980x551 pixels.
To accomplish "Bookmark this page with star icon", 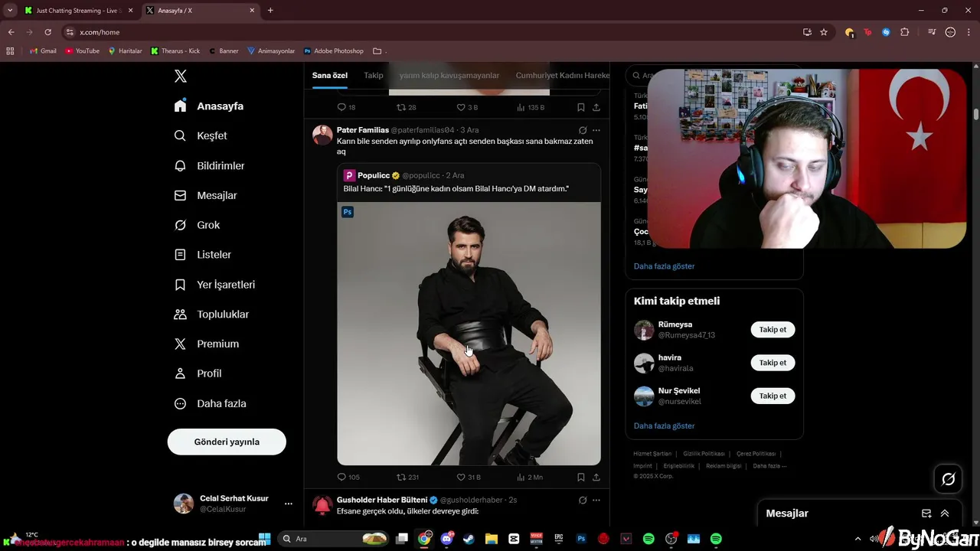I will [x=824, y=32].
